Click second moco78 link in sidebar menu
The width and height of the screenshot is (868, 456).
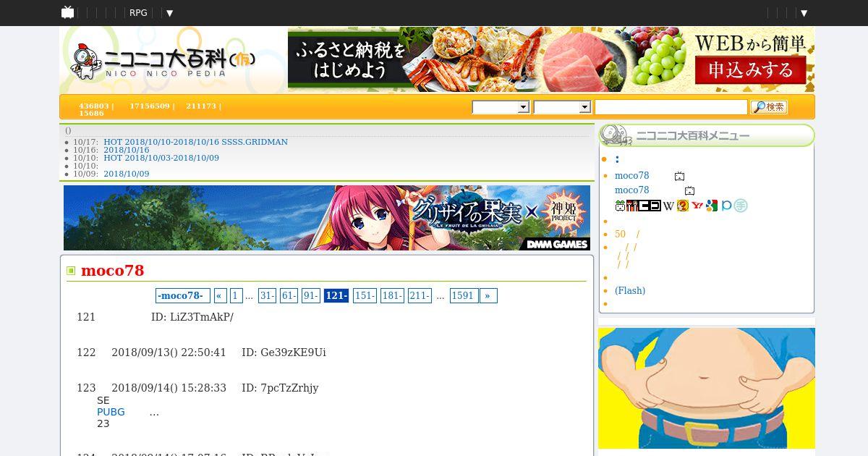[631, 190]
